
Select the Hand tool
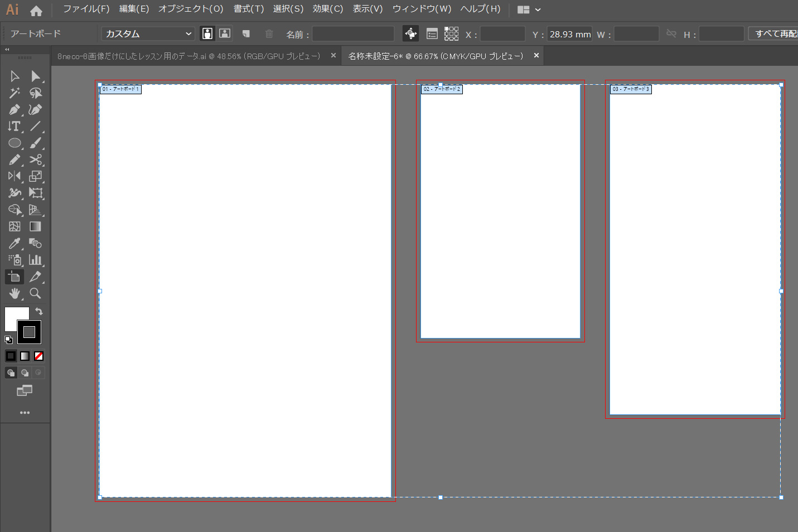[14, 293]
